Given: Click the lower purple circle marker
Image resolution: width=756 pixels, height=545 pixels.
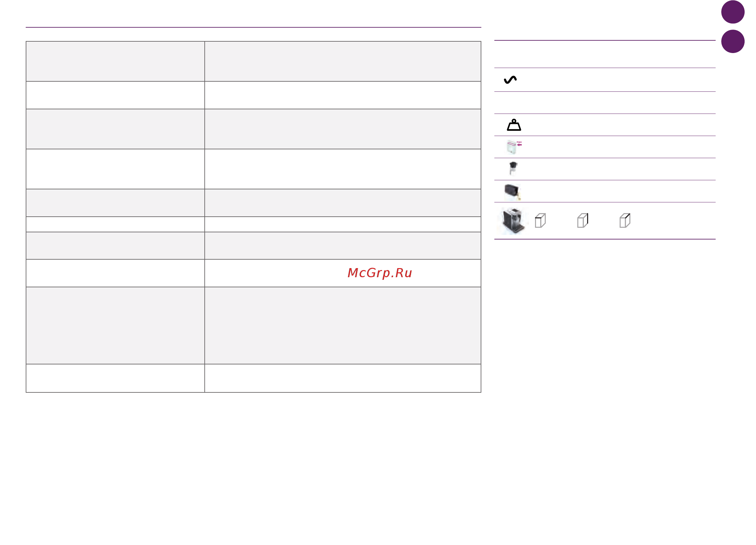Looking at the screenshot, I should [x=733, y=41].
